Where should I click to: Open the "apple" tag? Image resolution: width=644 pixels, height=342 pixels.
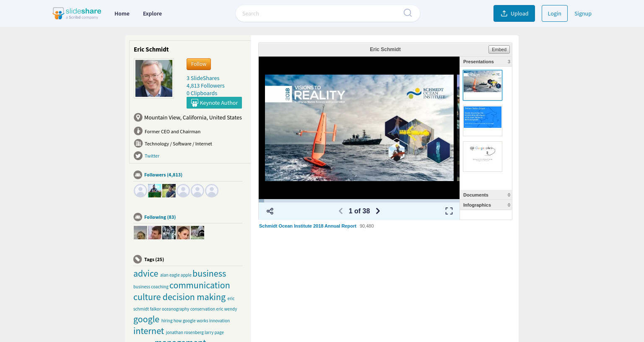coord(186,275)
